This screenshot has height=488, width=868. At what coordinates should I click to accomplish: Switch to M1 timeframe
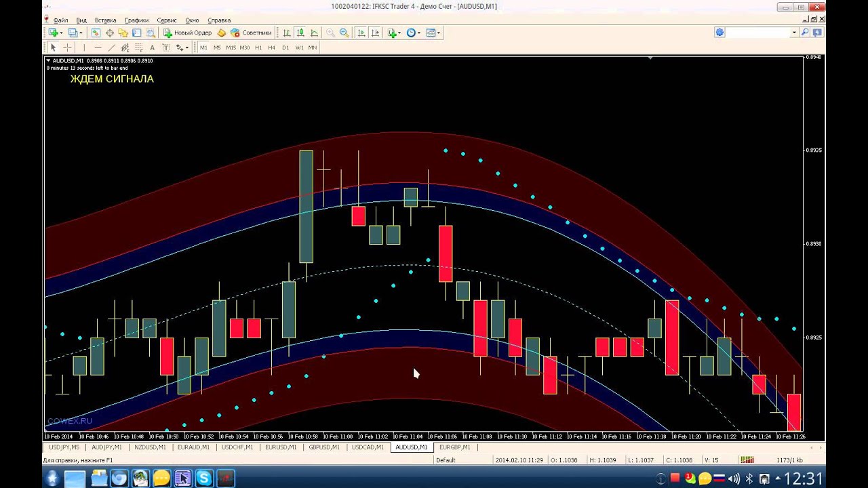coord(203,47)
